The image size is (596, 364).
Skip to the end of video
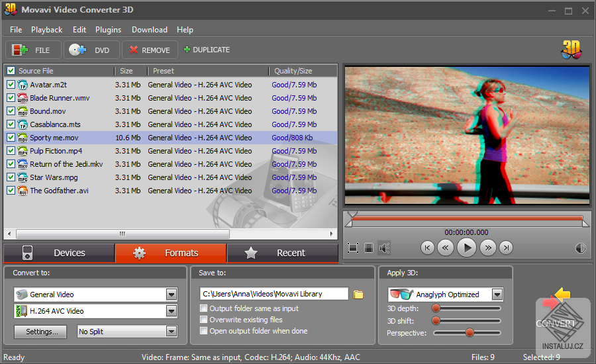tap(506, 248)
